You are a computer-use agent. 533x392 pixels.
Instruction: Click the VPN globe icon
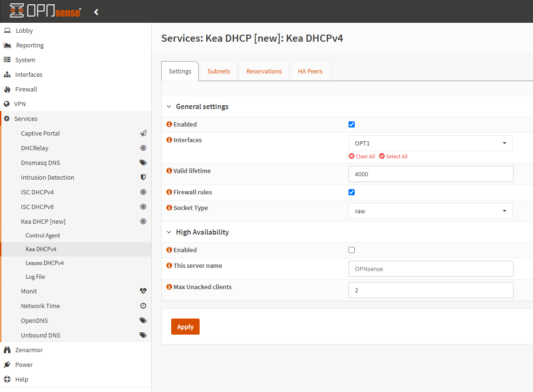tap(7, 104)
